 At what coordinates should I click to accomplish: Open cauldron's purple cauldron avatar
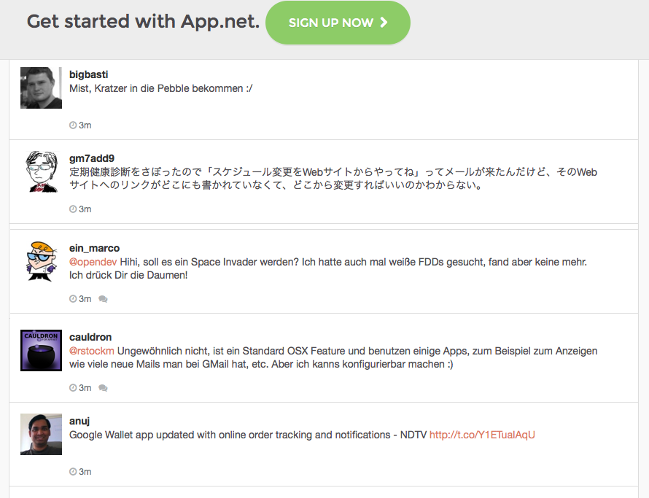pyautogui.click(x=41, y=350)
